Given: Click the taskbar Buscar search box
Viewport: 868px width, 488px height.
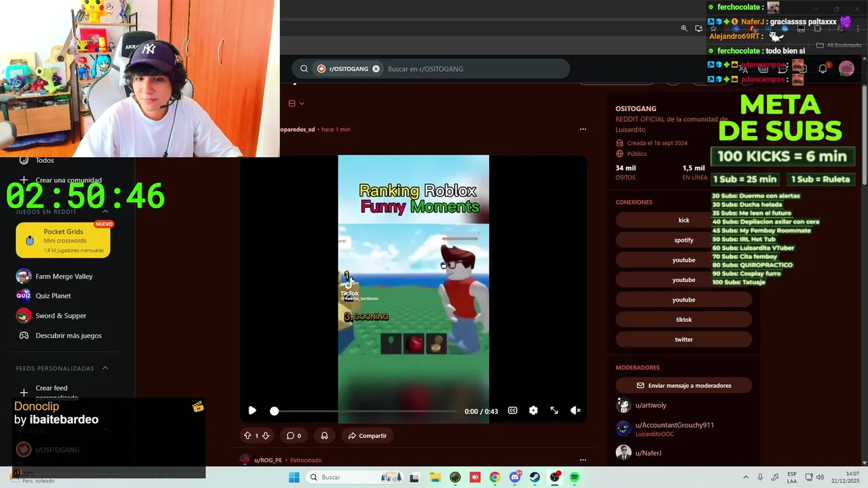Looking at the screenshot, I should 356,478.
